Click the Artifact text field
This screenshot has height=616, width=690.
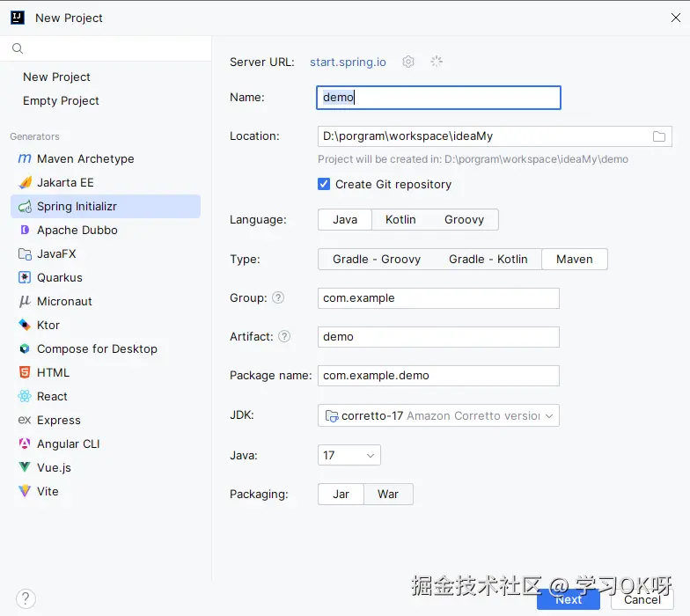click(x=438, y=337)
